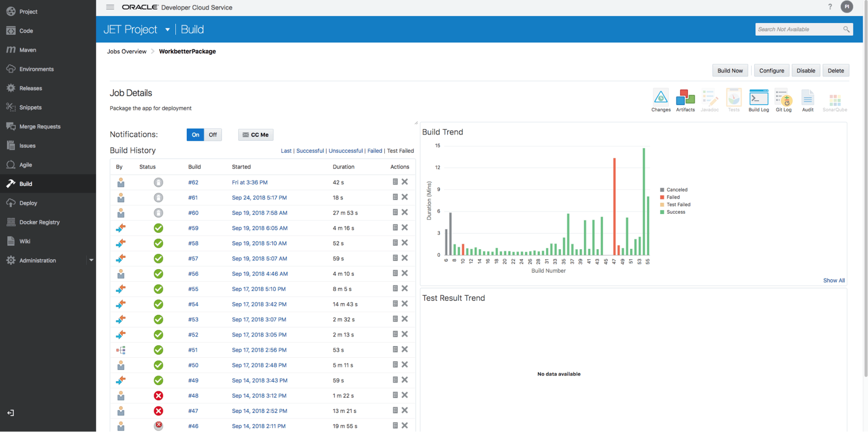Open the Build Log icon
Image resolution: width=868 pixels, height=432 pixels.
(x=759, y=100)
